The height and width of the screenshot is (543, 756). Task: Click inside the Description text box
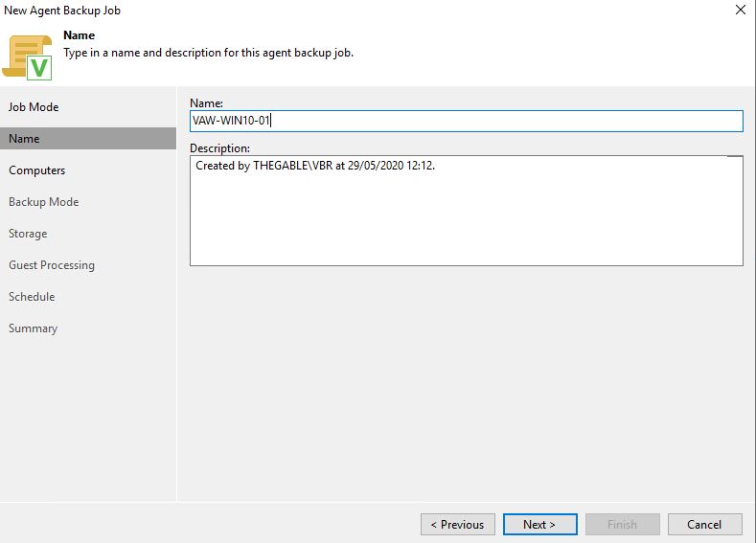coord(467,211)
